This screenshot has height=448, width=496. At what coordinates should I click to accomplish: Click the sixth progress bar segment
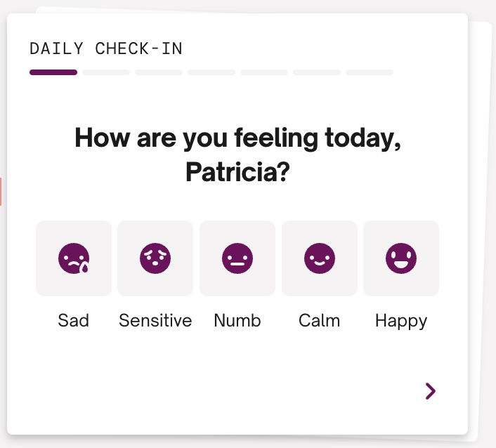(317, 72)
